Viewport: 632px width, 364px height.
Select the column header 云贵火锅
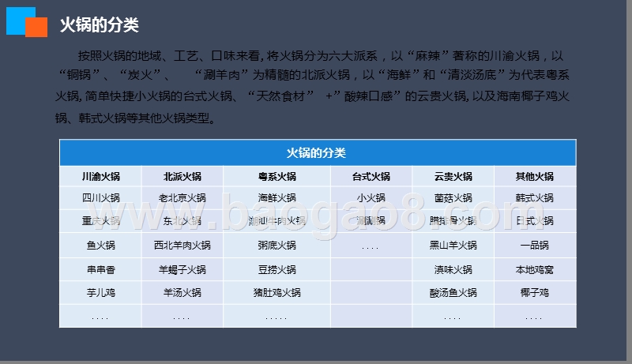tap(453, 176)
